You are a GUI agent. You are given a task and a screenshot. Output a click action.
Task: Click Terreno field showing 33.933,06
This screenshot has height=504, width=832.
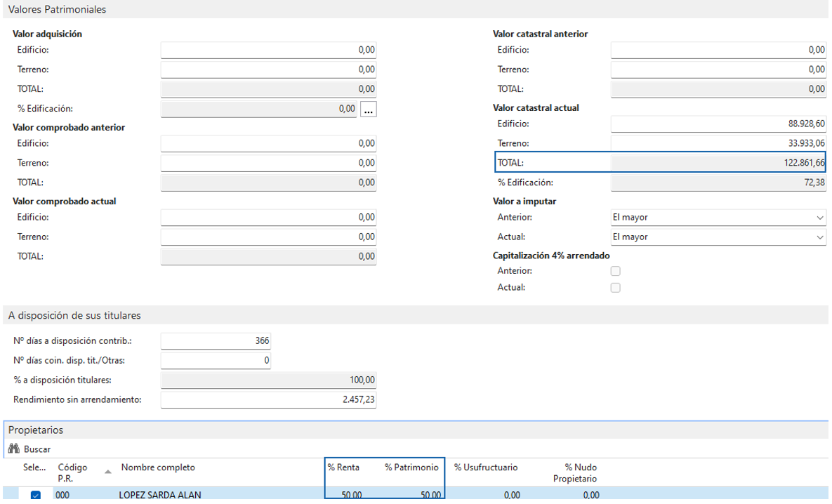718,143
